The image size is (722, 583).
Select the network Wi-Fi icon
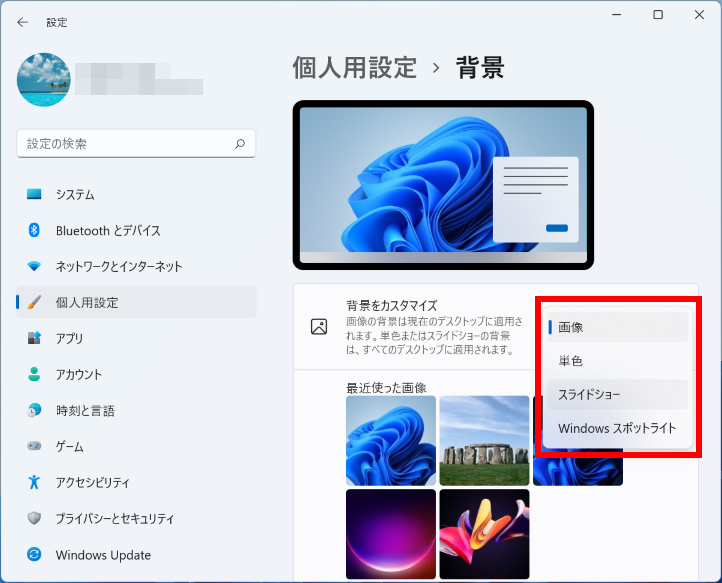click(x=34, y=266)
